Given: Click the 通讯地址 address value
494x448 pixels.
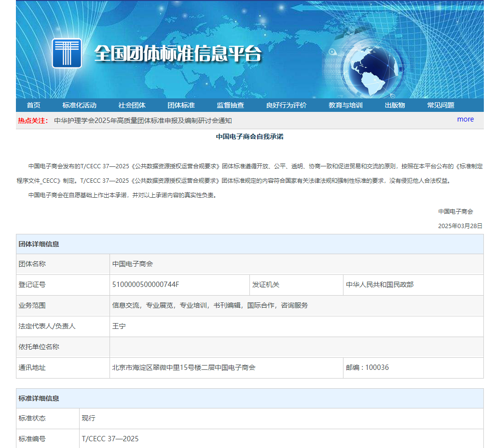Looking at the screenshot, I should point(184,367).
